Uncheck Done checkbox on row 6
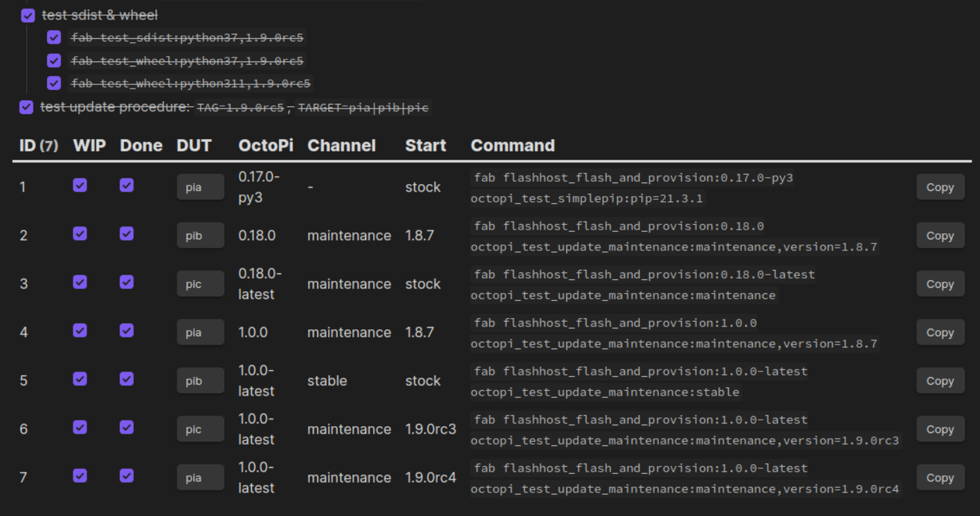Screen dimensions: 980x516 coord(126,428)
